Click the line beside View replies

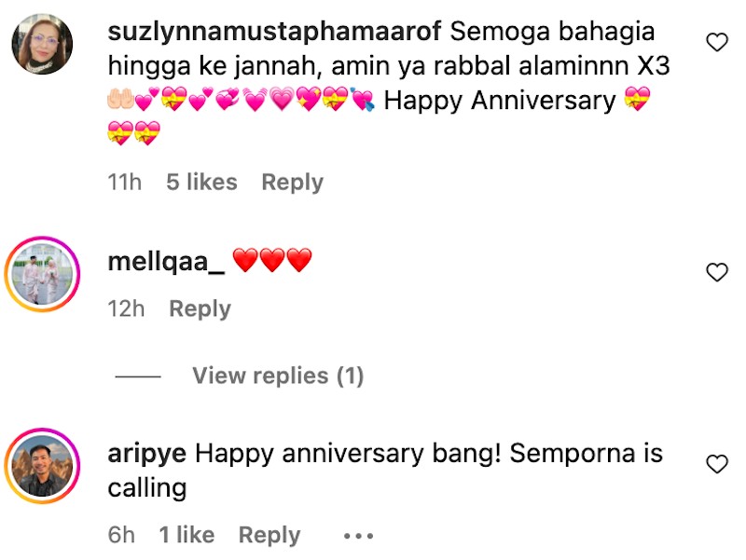pos(138,376)
